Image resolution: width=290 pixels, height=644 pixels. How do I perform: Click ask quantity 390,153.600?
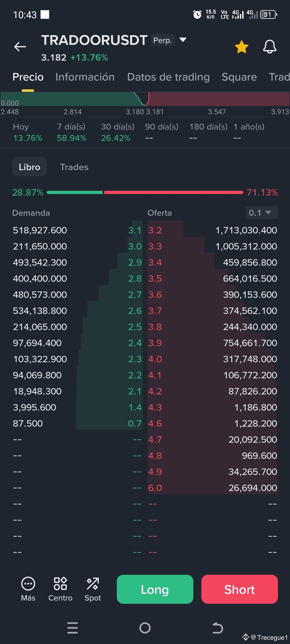250,295
